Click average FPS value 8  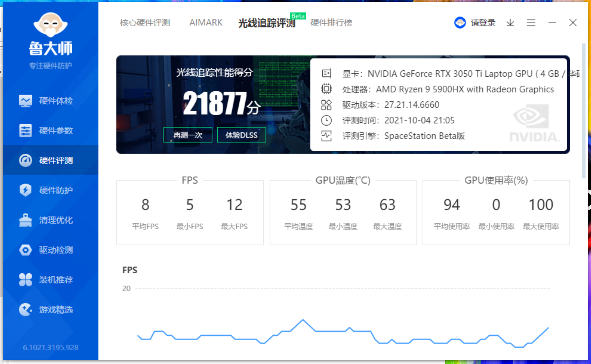tap(145, 205)
